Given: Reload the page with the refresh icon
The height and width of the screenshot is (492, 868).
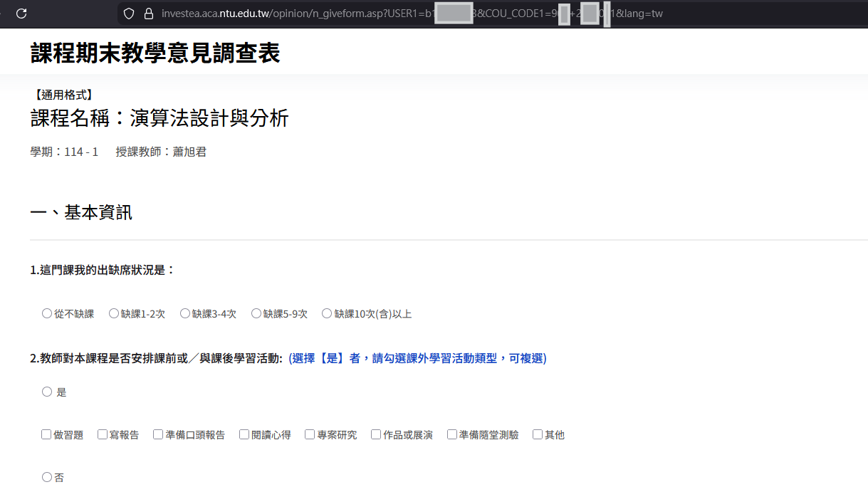Looking at the screenshot, I should pos(21,13).
